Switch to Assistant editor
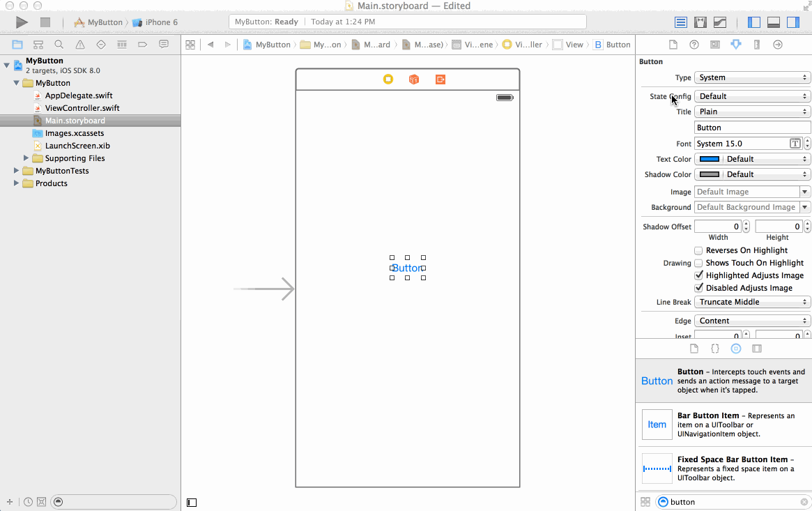The height and width of the screenshot is (511, 812). click(x=700, y=22)
